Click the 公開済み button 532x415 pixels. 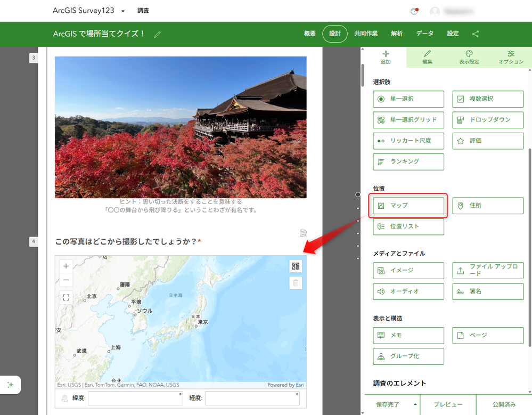504,404
